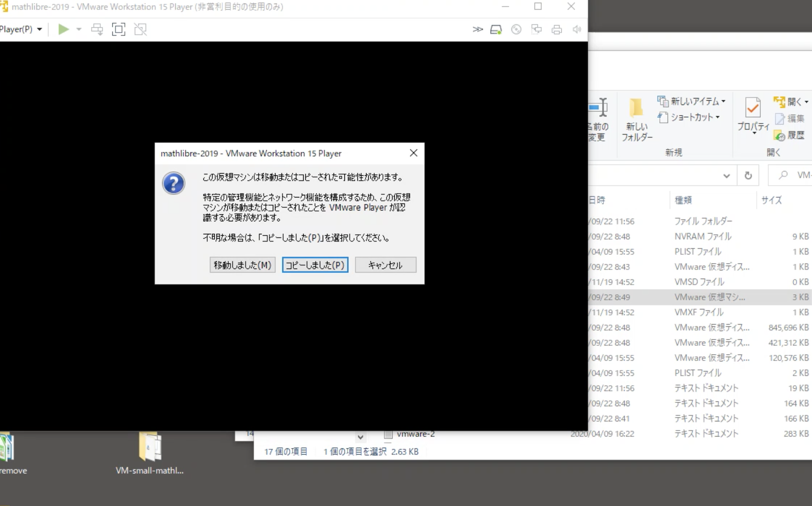This screenshot has height=506, width=812.
Task: Select the VMSD ファイル row
Action: 700,282
